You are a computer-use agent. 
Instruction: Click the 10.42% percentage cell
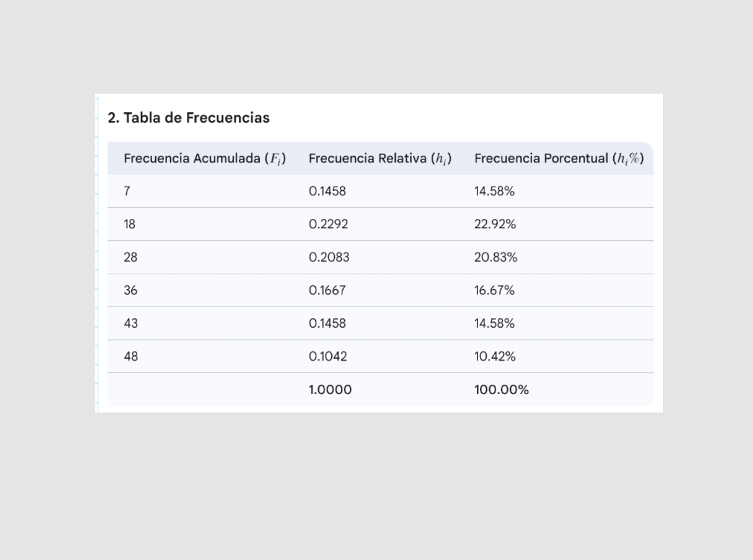coord(495,356)
